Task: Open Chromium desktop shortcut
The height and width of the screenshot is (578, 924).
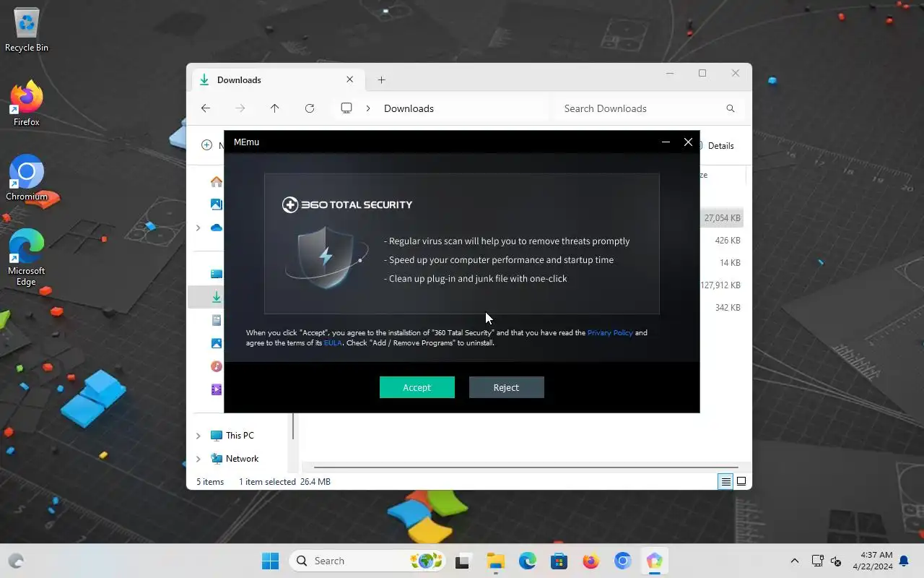Action: 27,178
